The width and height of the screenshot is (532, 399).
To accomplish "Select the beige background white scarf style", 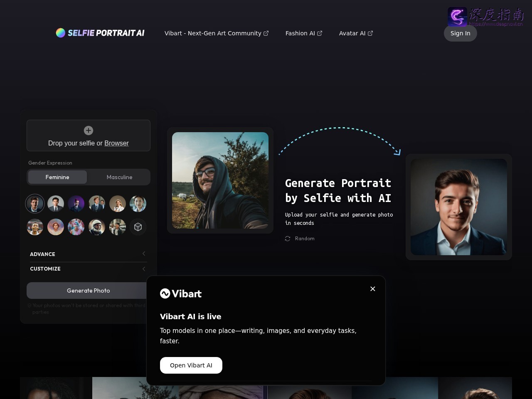I will (118, 204).
